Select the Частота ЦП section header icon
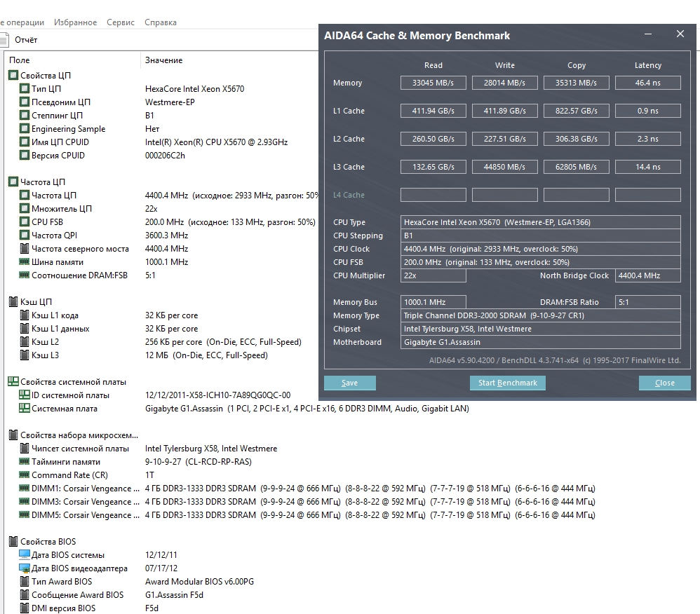 (13, 182)
